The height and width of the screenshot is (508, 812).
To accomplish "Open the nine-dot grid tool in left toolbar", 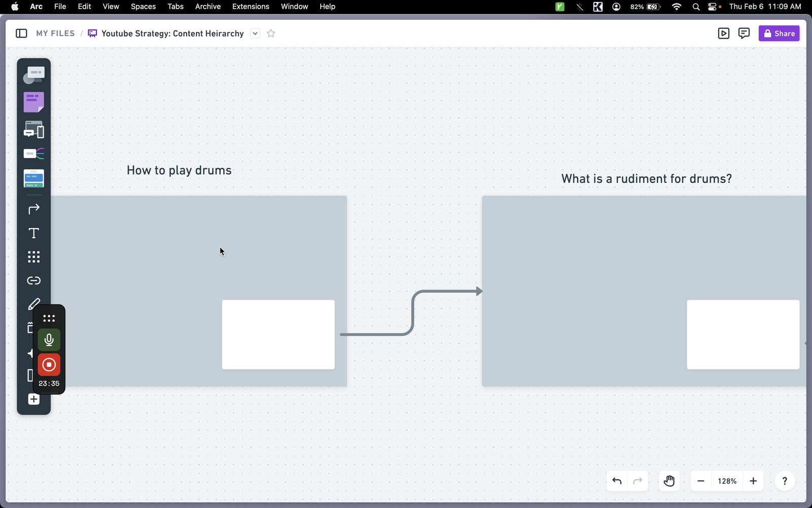I will pos(33,257).
